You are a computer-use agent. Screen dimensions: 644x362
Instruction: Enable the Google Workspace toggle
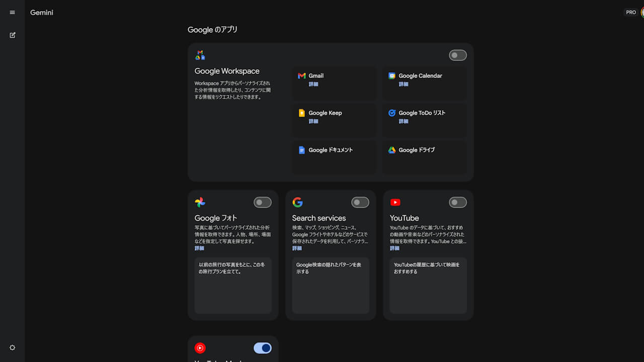coord(457,55)
